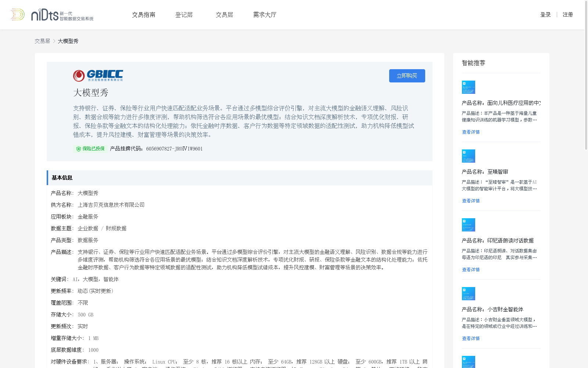Click the 注册 link
Image resolution: width=588 pixels, height=368 pixels.
click(568, 15)
